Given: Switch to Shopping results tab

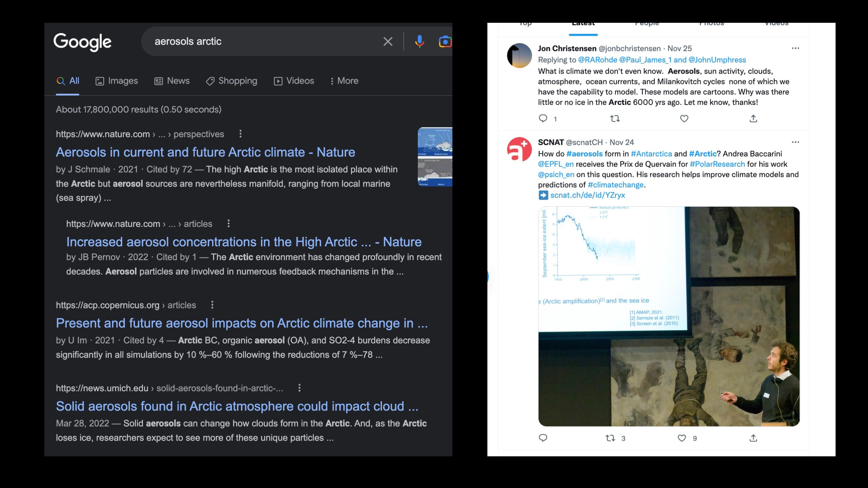Looking at the screenshot, I should [x=231, y=81].
